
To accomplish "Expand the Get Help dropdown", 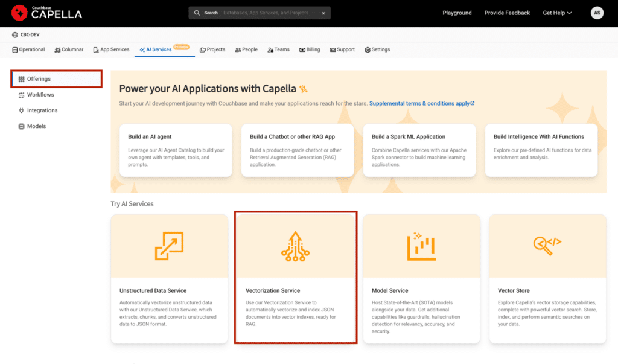I will [x=557, y=13].
